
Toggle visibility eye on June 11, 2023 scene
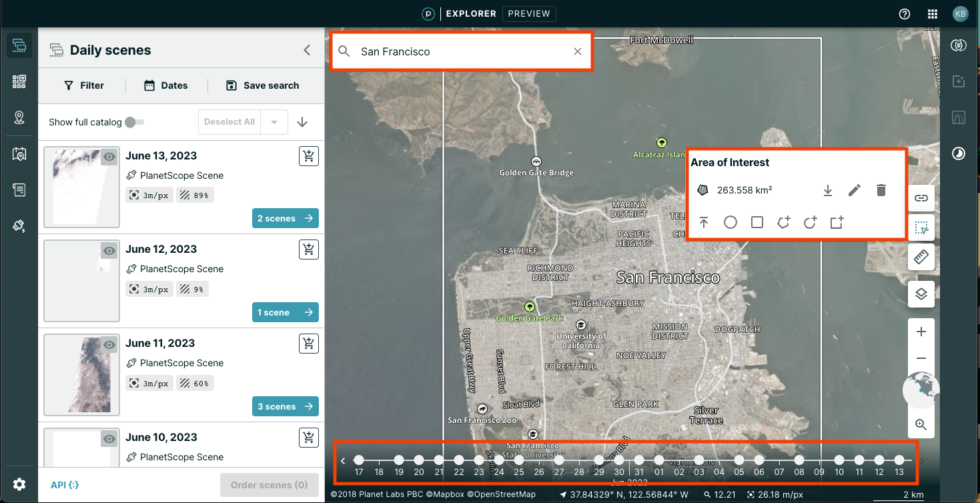[x=109, y=344]
